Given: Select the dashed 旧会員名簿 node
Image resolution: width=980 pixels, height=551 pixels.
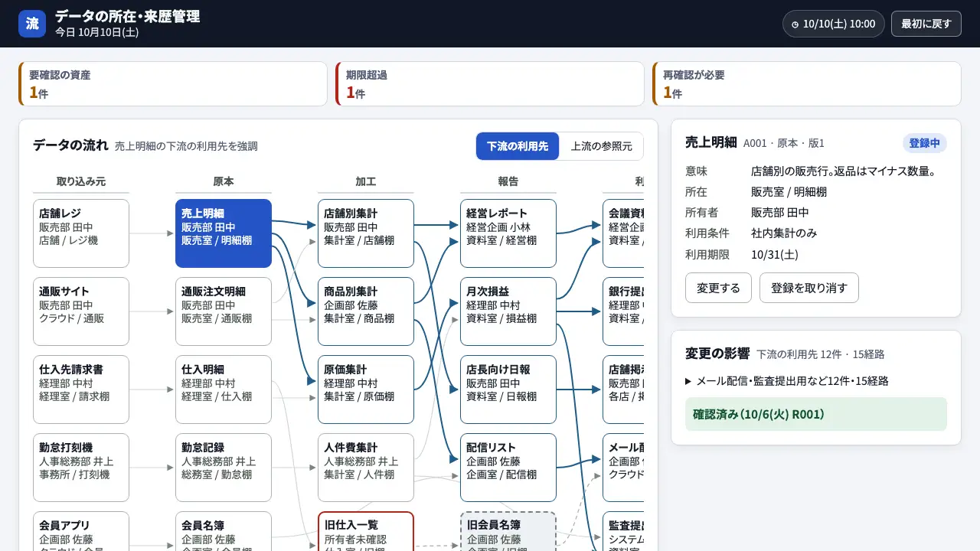Looking at the screenshot, I should click(508, 531).
